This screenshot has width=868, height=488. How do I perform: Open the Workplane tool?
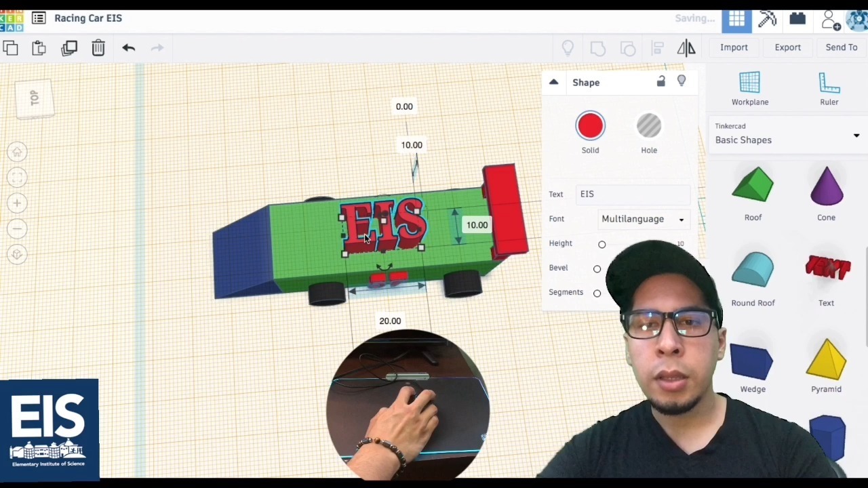[750, 89]
